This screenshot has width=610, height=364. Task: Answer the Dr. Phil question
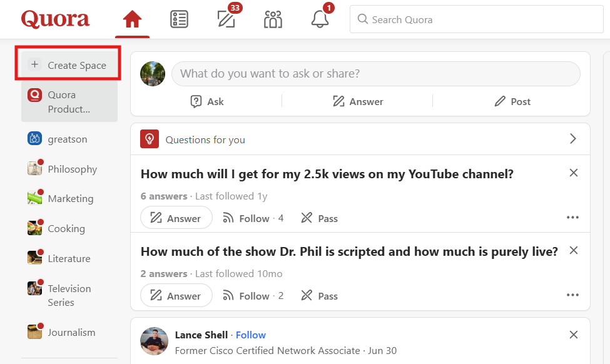(x=176, y=296)
